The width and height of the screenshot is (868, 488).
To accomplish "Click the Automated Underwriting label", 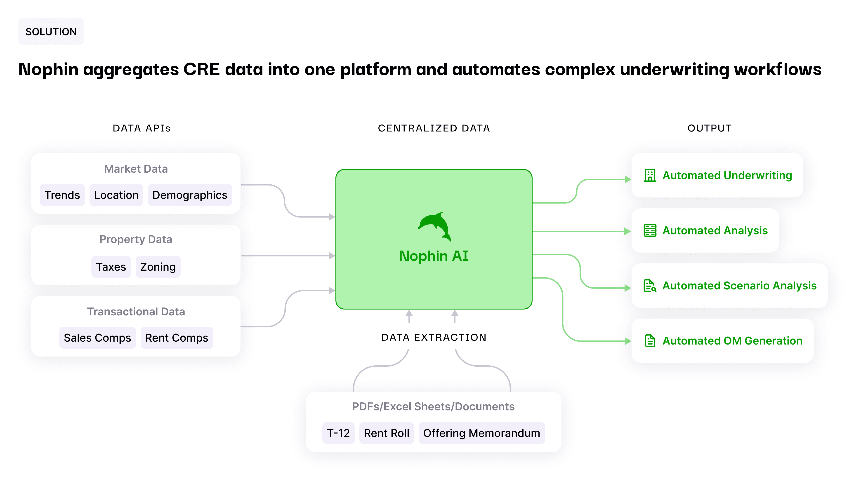I will 727,176.
